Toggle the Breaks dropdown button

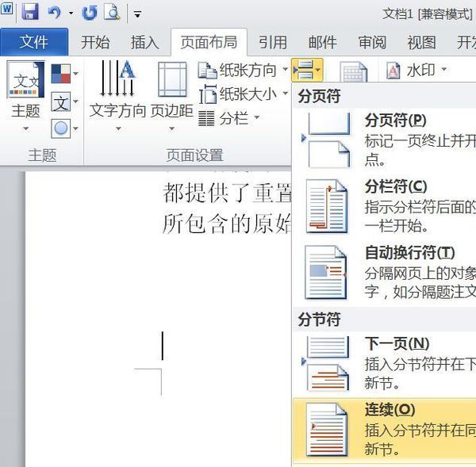[x=306, y=71]
